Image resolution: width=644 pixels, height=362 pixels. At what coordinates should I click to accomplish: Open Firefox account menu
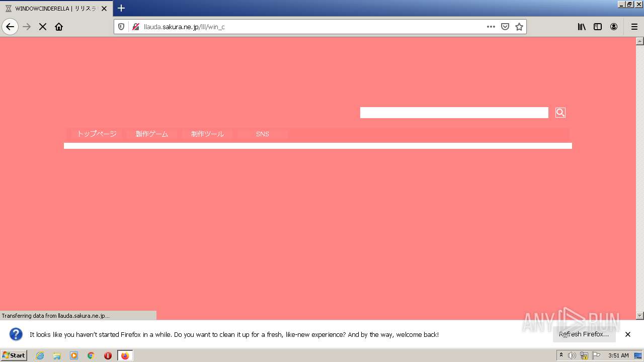(x=614, y=27)
